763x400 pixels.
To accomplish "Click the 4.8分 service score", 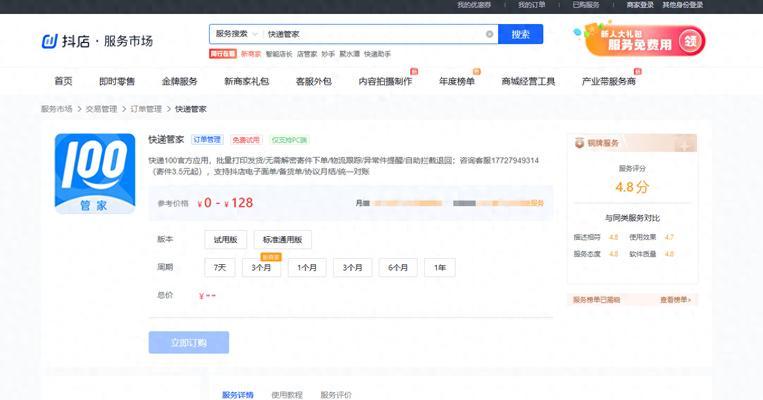I will point(632,187).
